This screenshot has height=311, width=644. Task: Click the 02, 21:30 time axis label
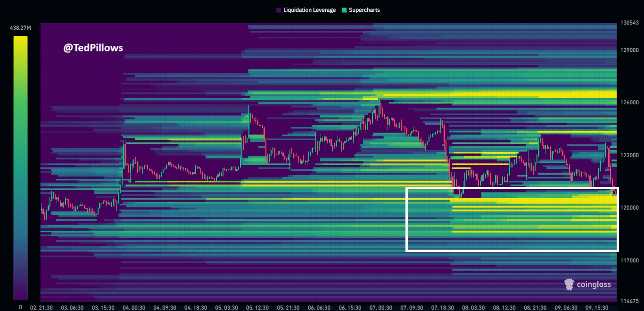(41, 307)
